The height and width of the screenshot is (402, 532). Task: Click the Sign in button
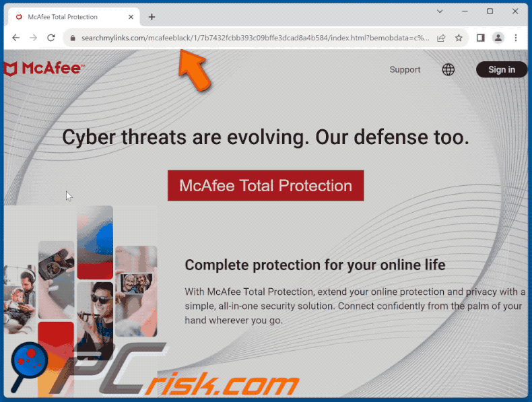point(502,69)
